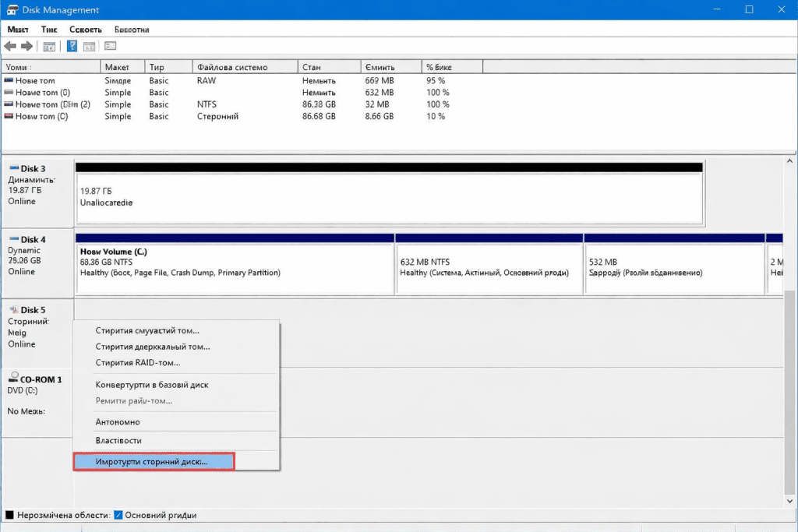Open the first menu bar item
Screen dimensions: 798x532
coord(18,30)
